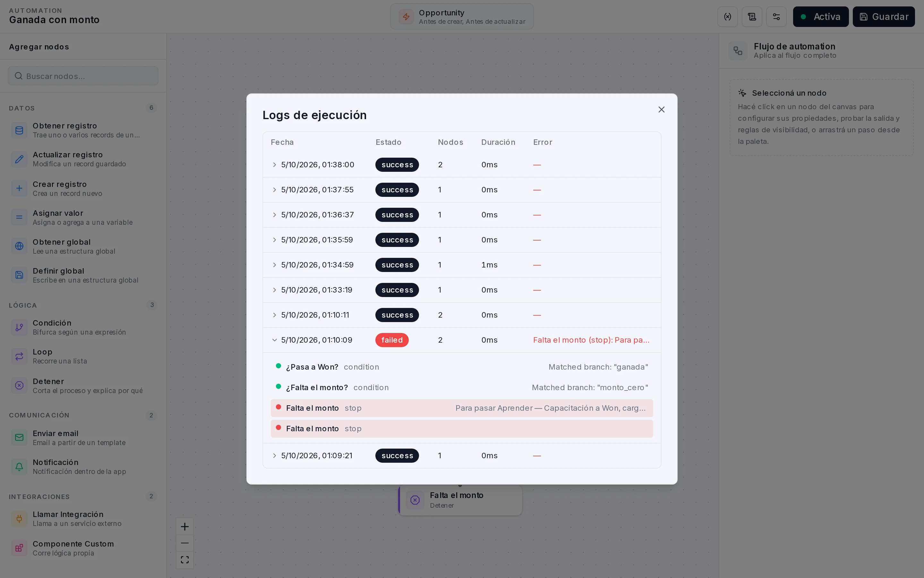
Task: Zoom in on the canvas
Action: pyautogui.click(x=185, y=527)
